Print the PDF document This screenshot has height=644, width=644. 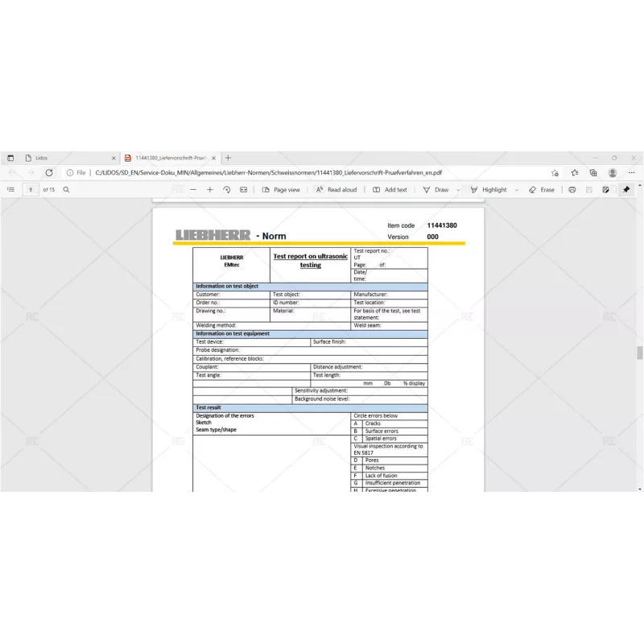[572, 189]
